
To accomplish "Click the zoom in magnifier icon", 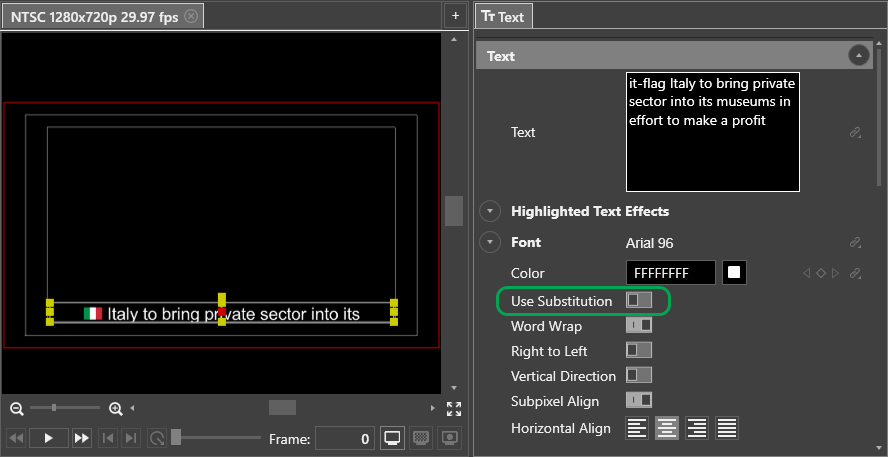I will coord(116,408).
